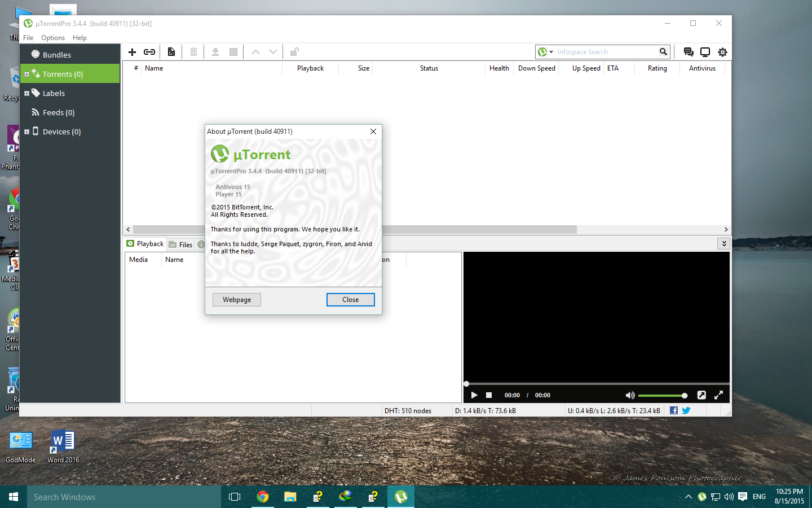The height and width of the screenshot is (508, 812).
Task: Adjust the player volume slider
Action: 663,396
